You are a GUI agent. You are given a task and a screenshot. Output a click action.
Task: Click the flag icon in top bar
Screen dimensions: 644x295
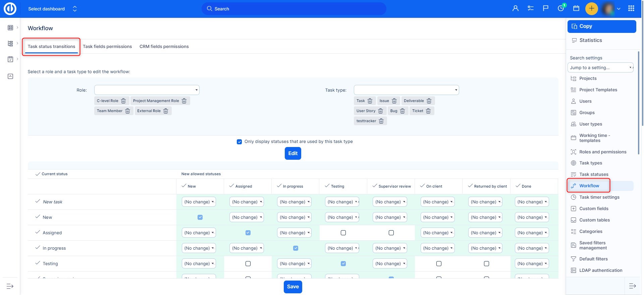coord(546,8)
